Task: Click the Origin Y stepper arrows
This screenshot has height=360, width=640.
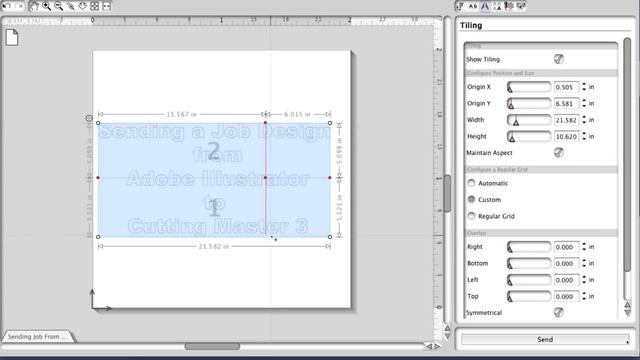Action: pos(584,103)
